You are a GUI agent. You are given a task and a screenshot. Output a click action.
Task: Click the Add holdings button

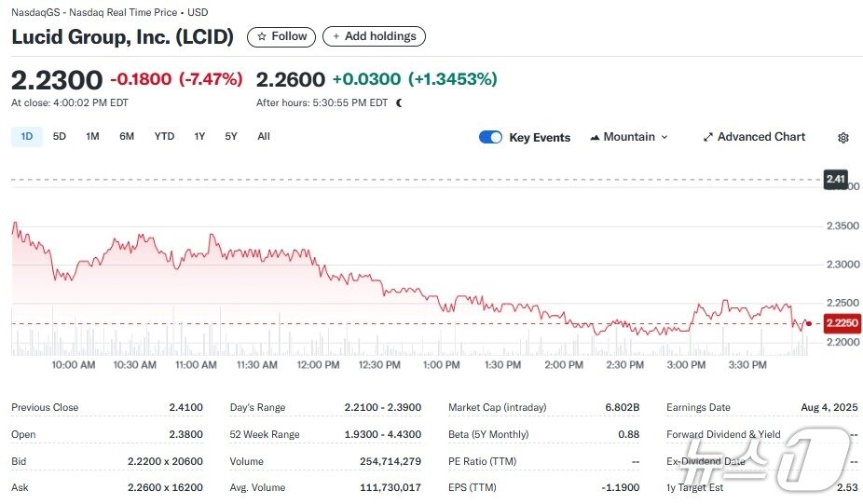point(374,36)
